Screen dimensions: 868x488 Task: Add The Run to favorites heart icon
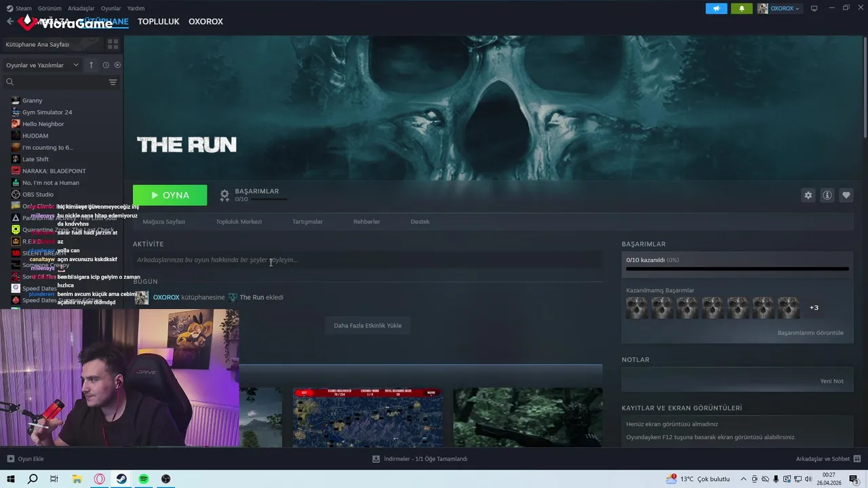tap(846, 195)
